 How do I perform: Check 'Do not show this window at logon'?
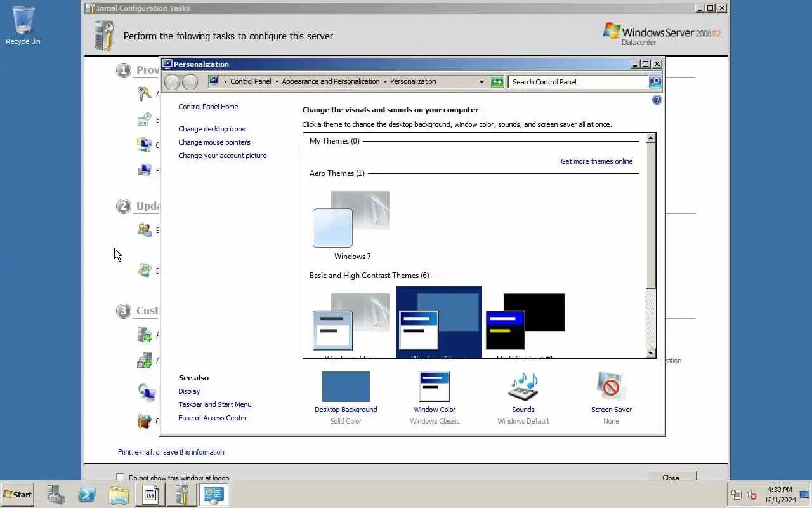120,477
